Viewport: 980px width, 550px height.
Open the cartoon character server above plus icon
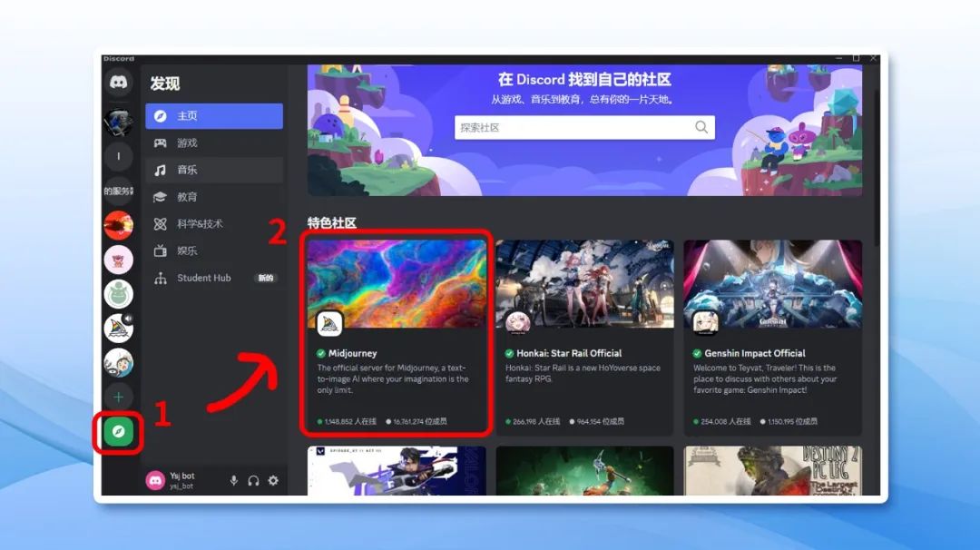tap(118, 362)
